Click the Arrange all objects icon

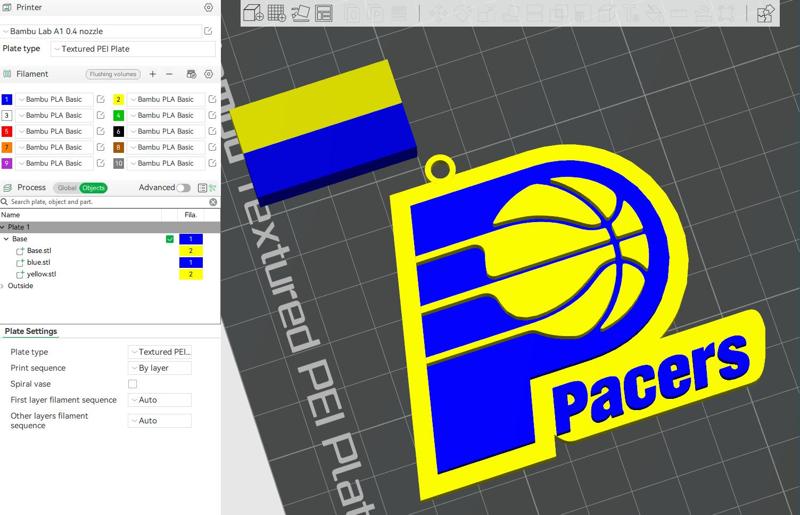(324, 13)
